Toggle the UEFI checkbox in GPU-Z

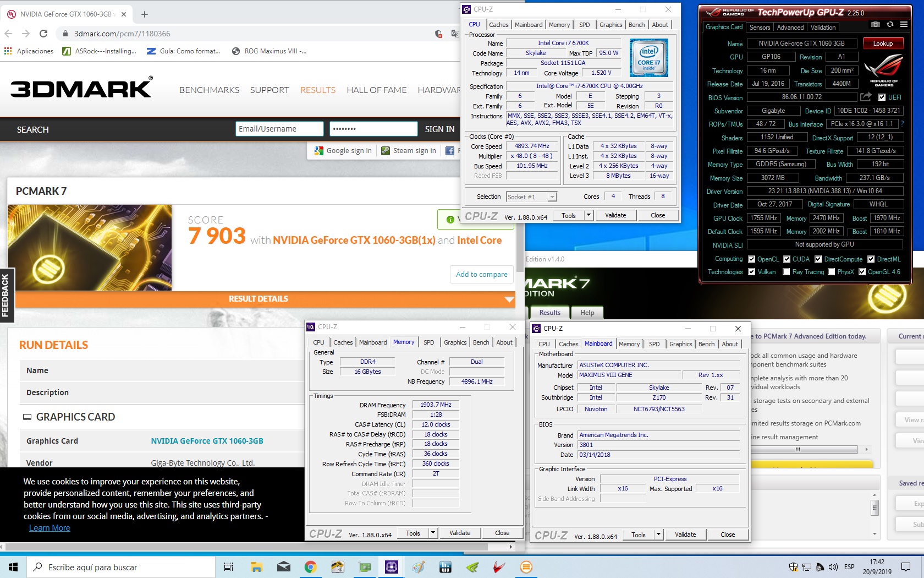coord(882,97)
